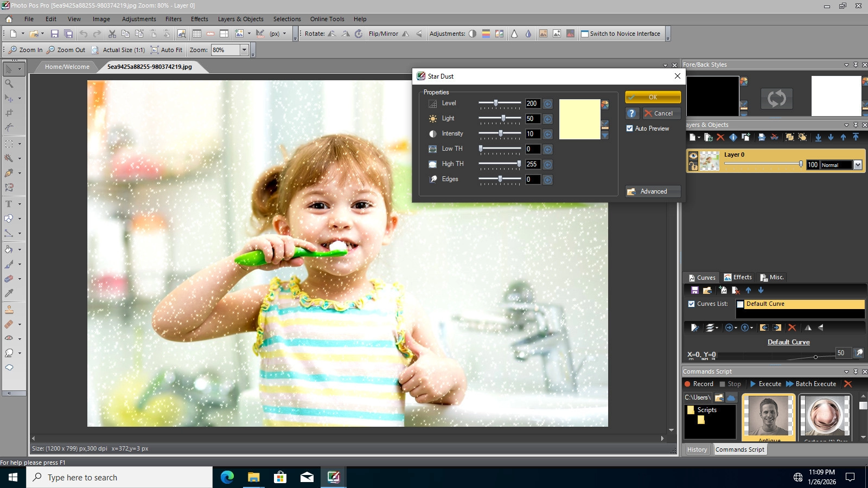Click the Level slider track
Image resolution: width=868 pixels, height=488 pixels.
pyautogui.click(x=500, y=103)
